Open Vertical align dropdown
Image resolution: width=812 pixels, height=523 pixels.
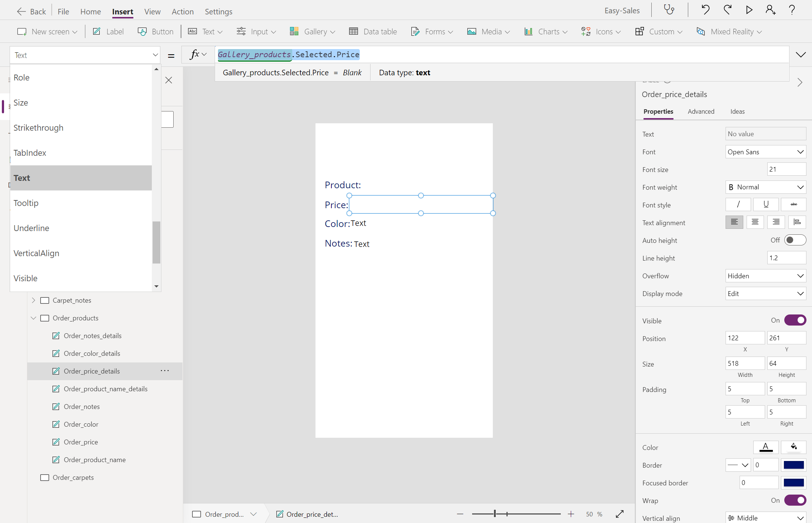pyautogui.click(x=765, y=518)
